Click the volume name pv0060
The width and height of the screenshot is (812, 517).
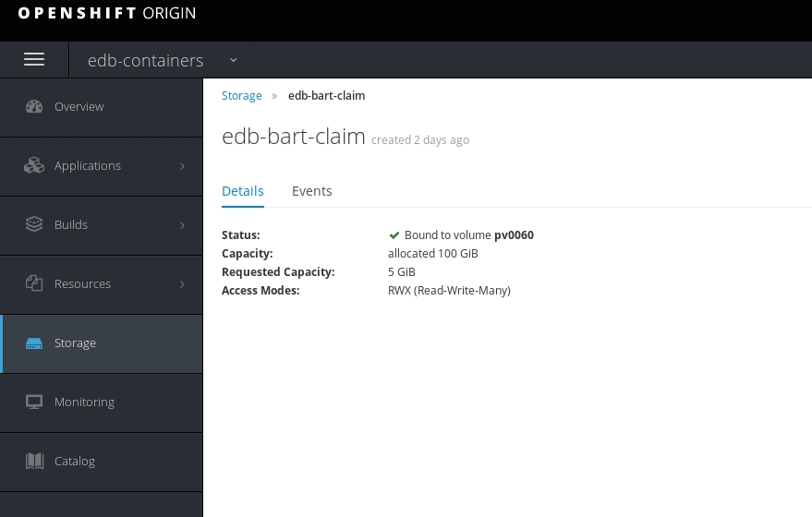514,234
